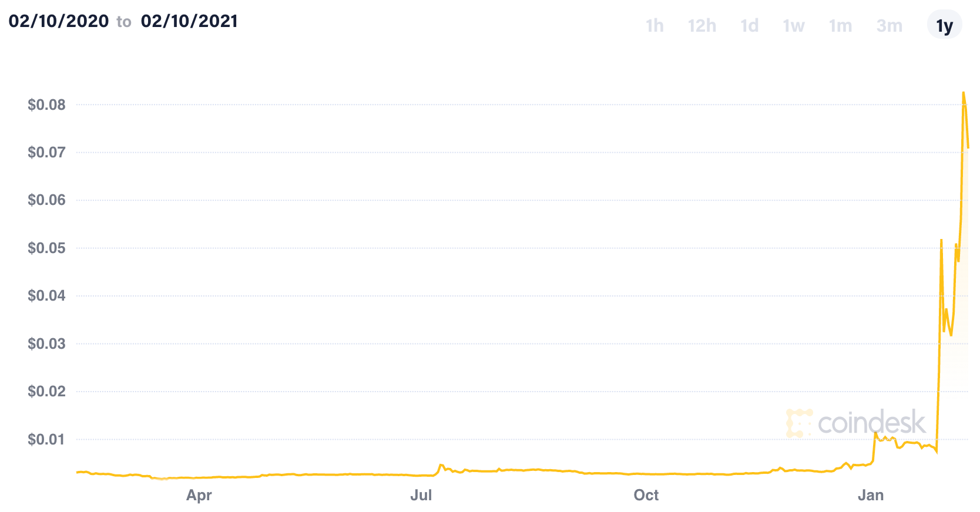The width and height of the screenshot is (980, 512).
Task: Choose the 3m range option
Action: (x=889, y=26)
